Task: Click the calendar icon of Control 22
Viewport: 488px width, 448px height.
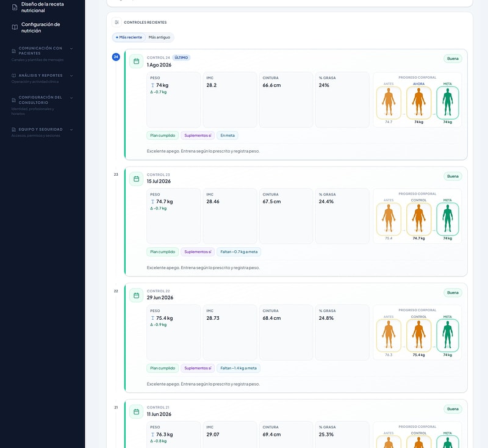Action: click(x=136, y=295)
